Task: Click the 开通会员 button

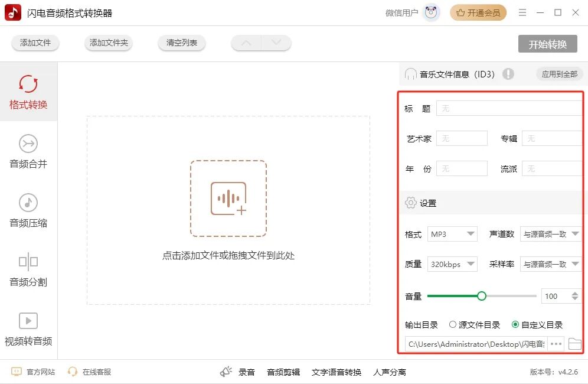Action: pos(478,13)
